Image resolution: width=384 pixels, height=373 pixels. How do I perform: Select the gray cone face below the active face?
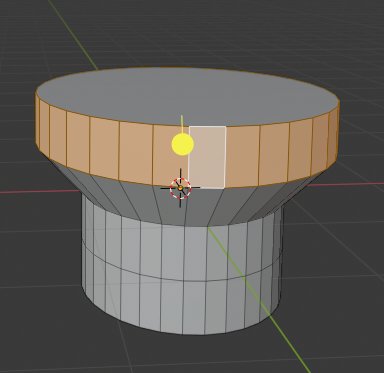click(x=197, y=207)
